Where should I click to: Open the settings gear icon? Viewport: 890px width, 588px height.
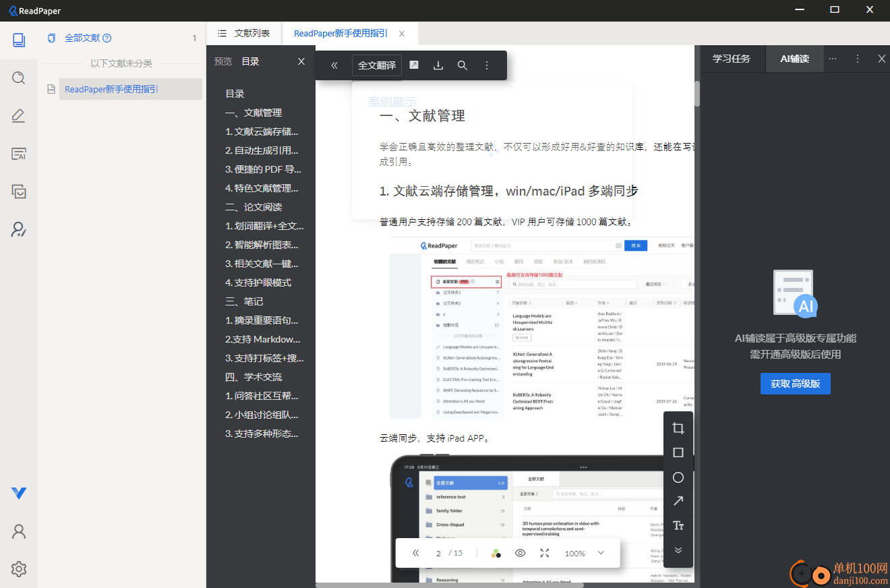click(x=19, y=569)
